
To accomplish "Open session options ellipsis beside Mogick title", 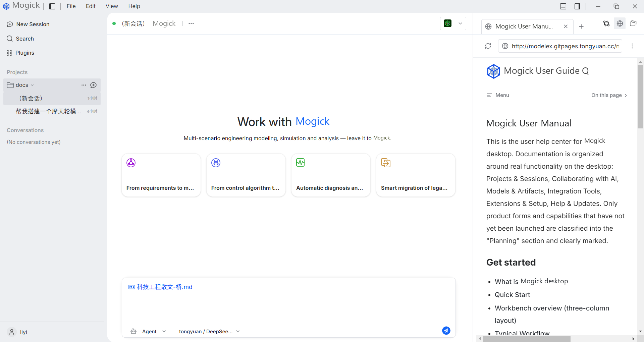I will [x=191, y=23].
